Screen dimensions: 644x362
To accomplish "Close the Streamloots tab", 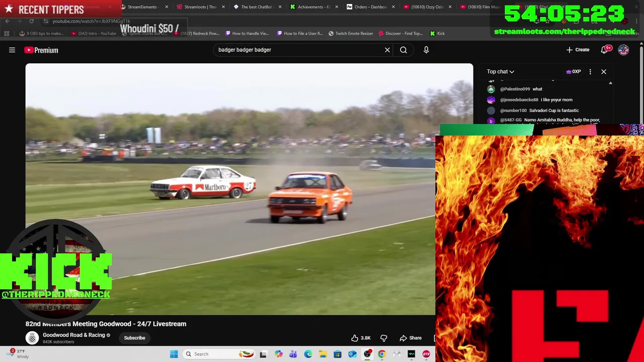I will pyautogui.click(x=223, y=7).
